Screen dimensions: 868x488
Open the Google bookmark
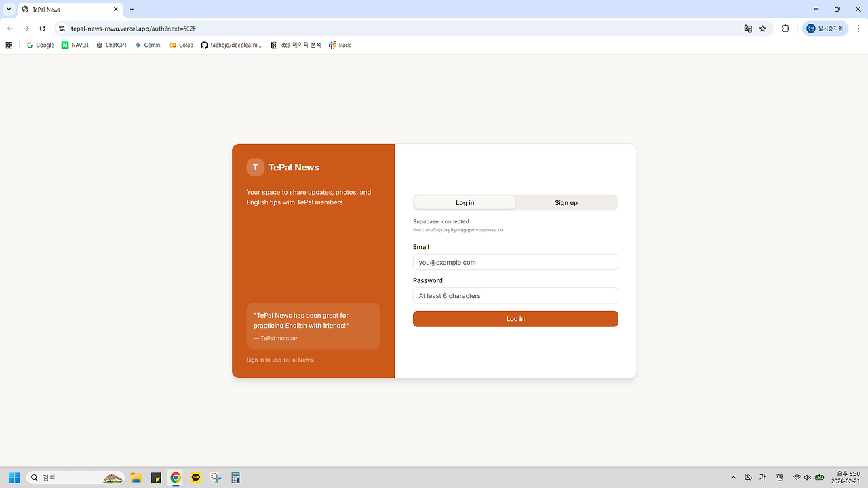(41, 45)
